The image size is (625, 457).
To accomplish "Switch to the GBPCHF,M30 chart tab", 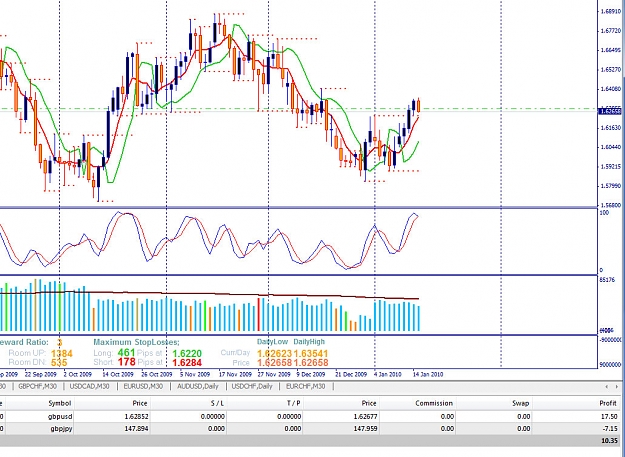I will pyautogui.click(x=37, y=386).
